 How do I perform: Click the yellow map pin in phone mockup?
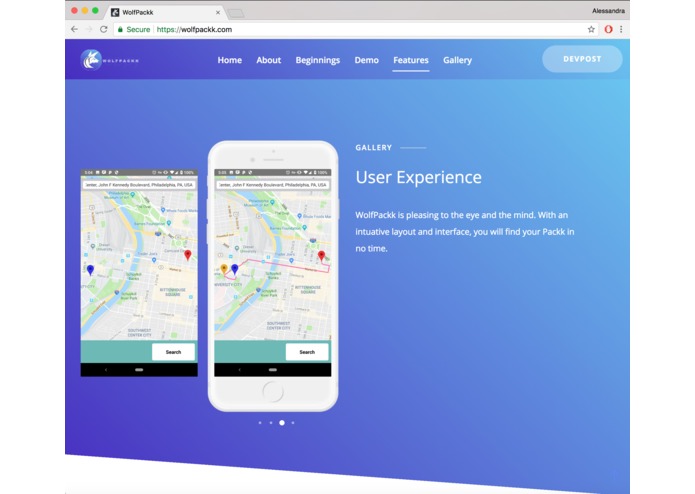point(224,269)
